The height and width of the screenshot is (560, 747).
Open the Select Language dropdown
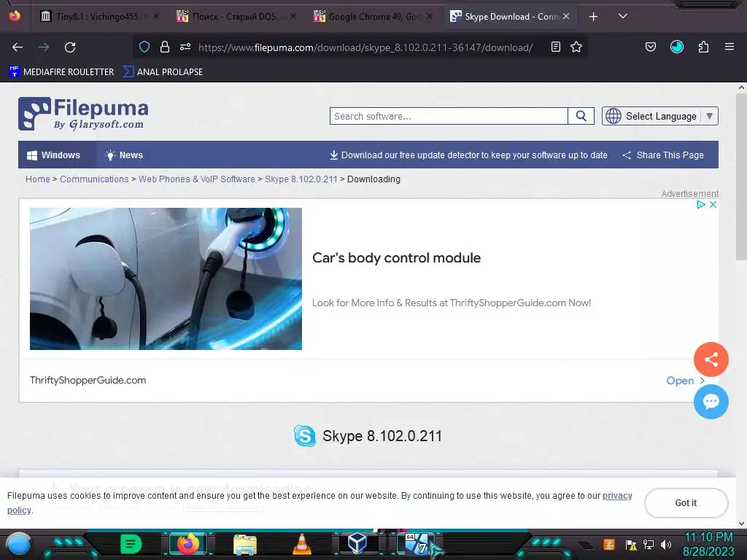[659, 116]
